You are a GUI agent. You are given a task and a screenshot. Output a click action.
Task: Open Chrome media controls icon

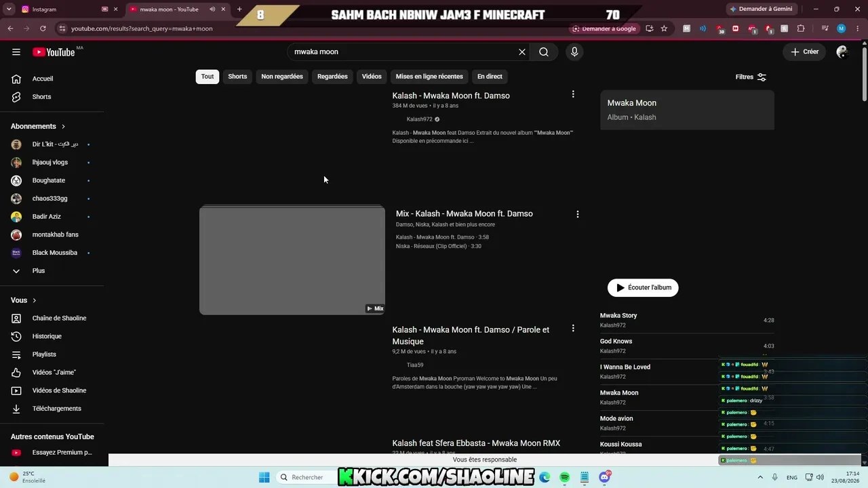click(x=825, y=28)
